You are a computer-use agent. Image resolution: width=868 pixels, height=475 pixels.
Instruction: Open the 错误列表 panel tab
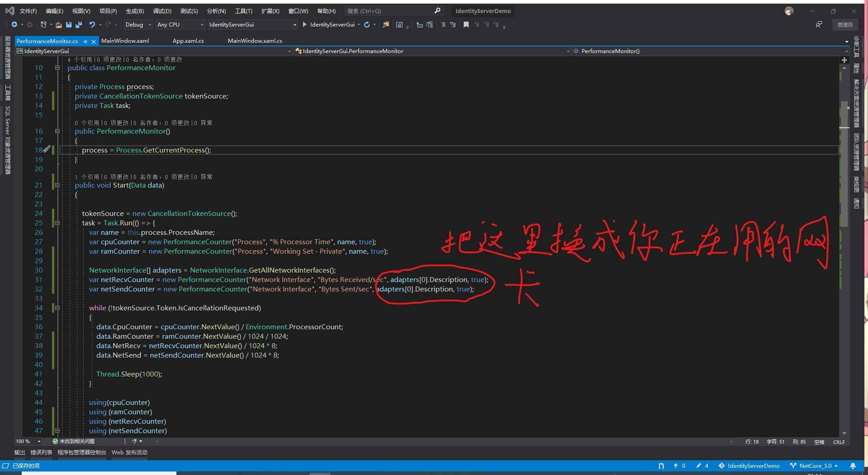click(41, 453)
